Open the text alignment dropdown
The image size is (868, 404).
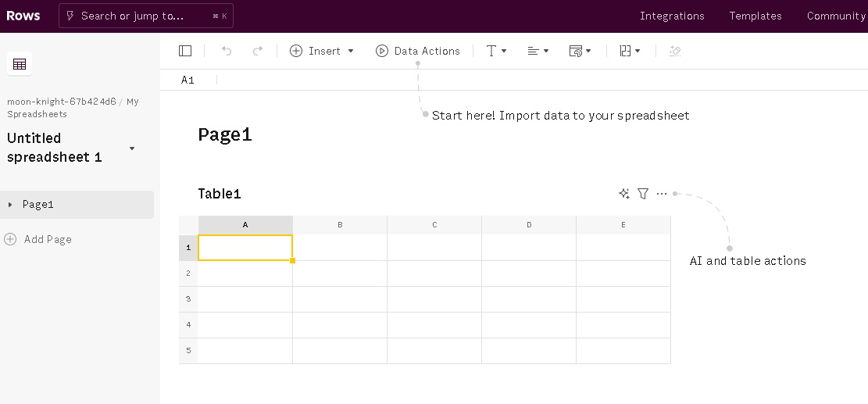pos(538,51)
